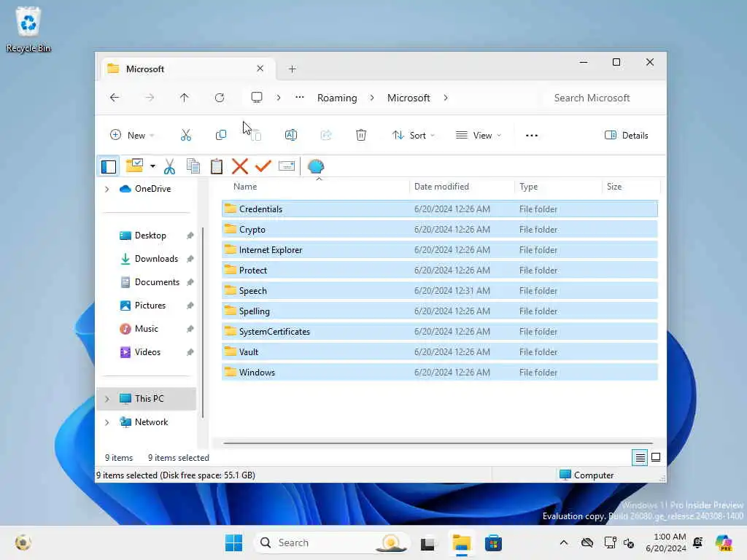747x560 pixels.
Task: Click the forward arrow navigation button
Action: coord(150,98)
